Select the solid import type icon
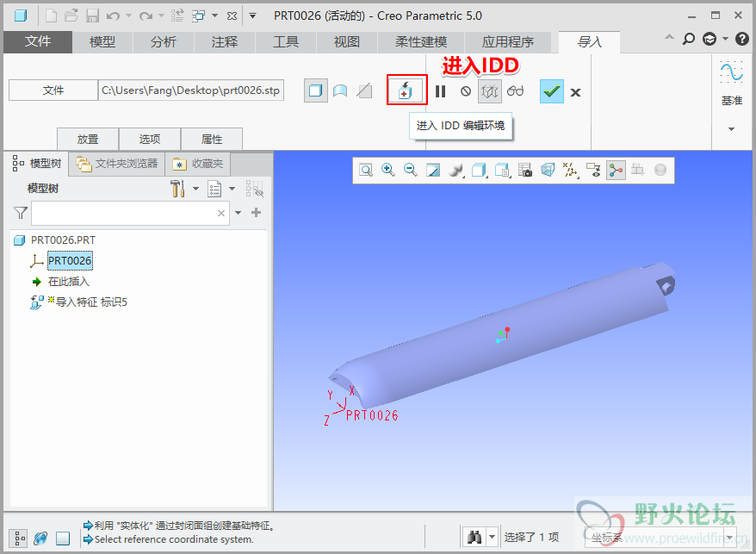Viewport: 756px width, 554px height. click(x=316, y=90)
